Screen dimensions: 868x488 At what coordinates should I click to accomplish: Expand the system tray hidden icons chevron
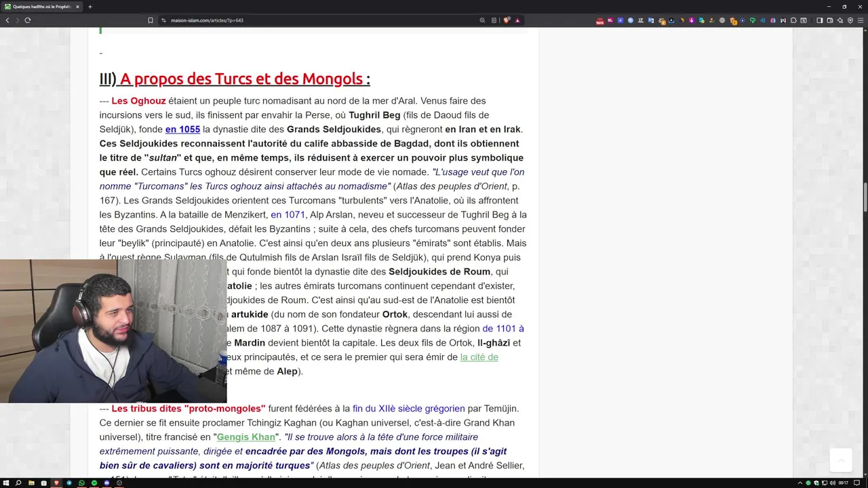pyautogui.click(x=800, y=483)
